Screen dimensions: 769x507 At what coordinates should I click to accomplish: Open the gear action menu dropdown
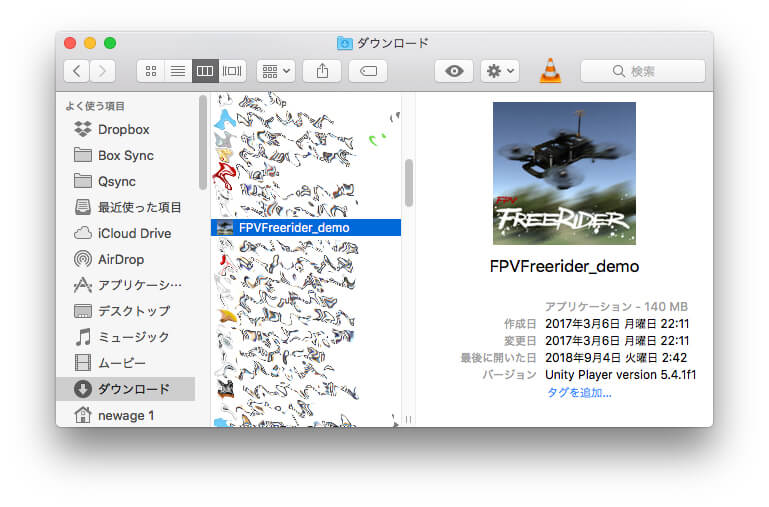pos(499,71)
